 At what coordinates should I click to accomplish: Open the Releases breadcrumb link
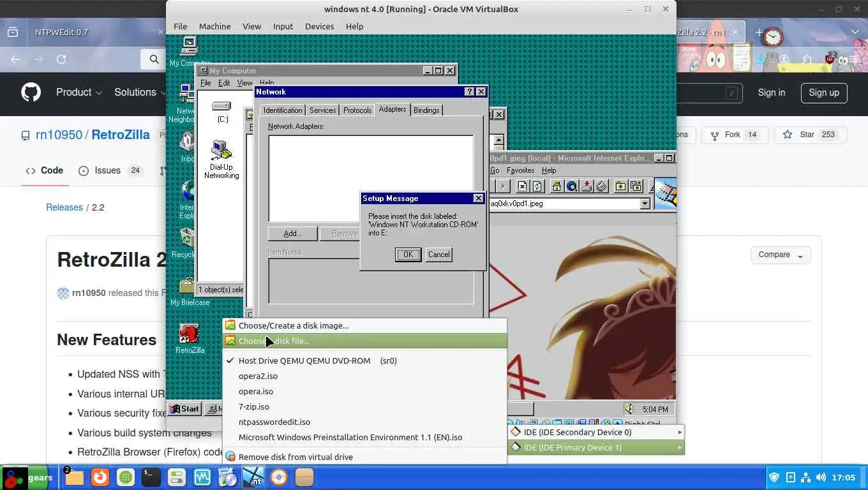point(64,207)
